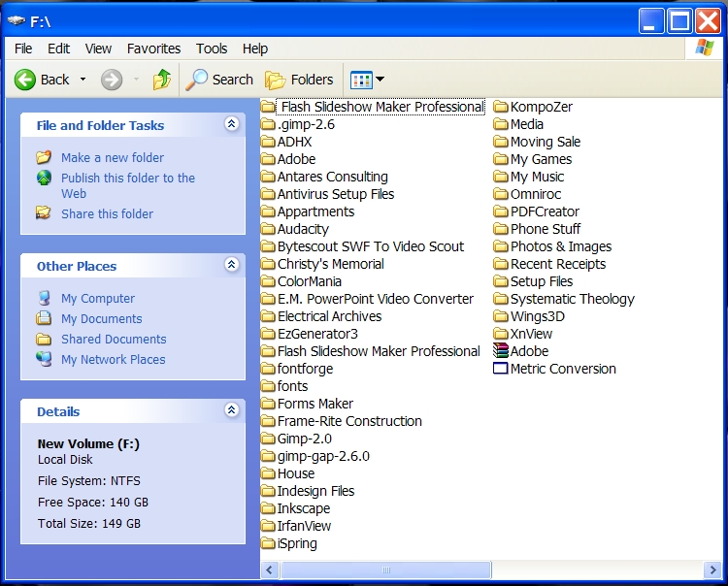Click the Make a new folder icon

point(44,157)
